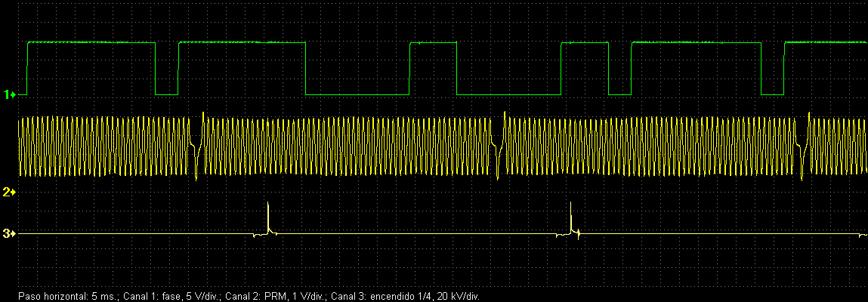Click the small blip at channel 3 trace end
The height and width of the screenshot is (302, 868).
(x=863, y=236)
